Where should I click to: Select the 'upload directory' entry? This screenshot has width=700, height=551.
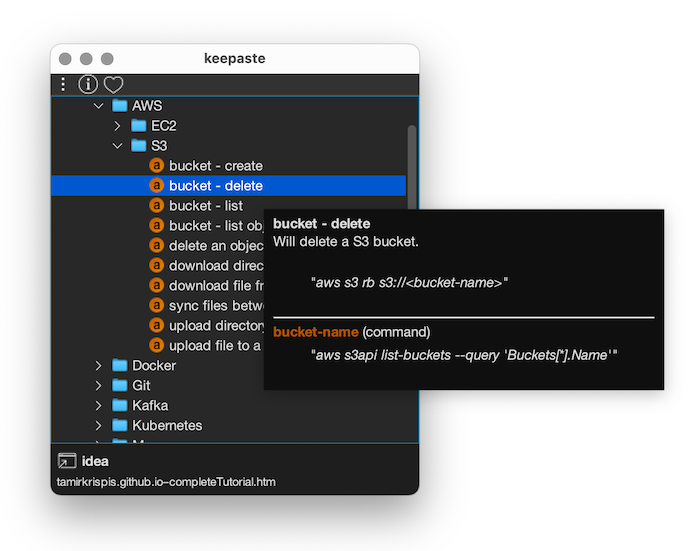pyautogui.click(x=217, y=326)
